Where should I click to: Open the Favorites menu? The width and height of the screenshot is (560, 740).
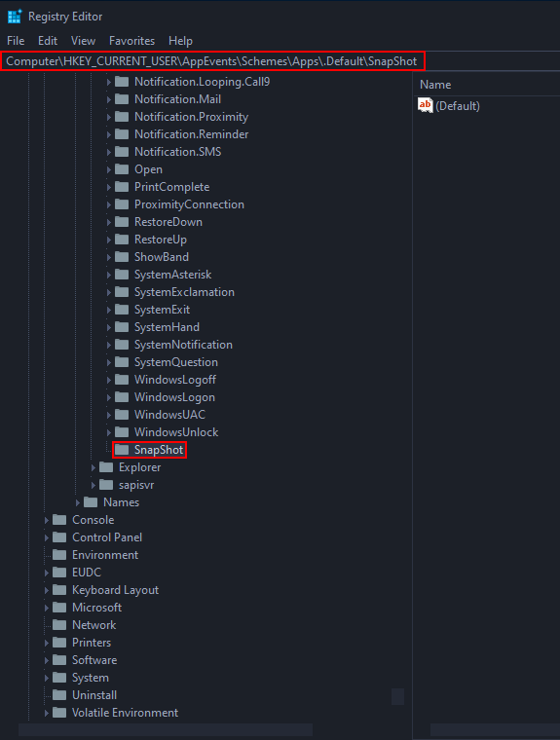click(x=131, y=41)
